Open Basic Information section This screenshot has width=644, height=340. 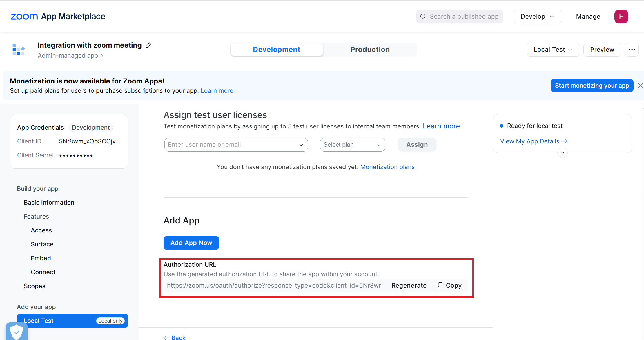[x=49, y=203]
